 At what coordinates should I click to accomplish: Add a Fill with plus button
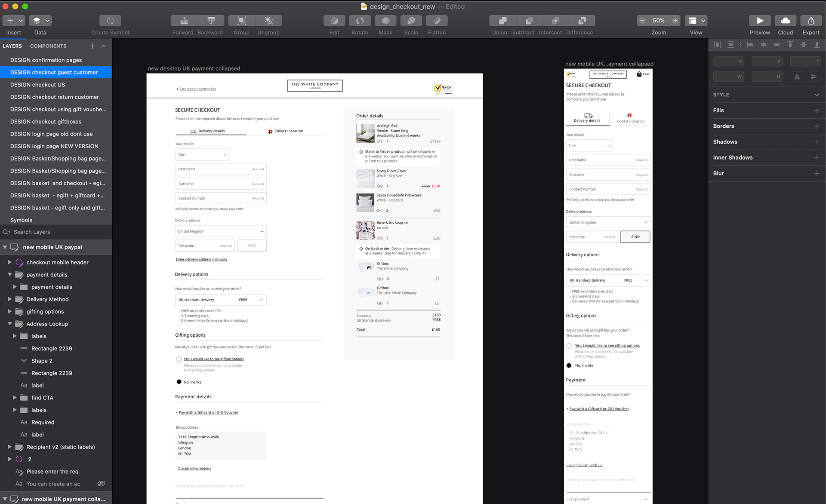point(817,111)
